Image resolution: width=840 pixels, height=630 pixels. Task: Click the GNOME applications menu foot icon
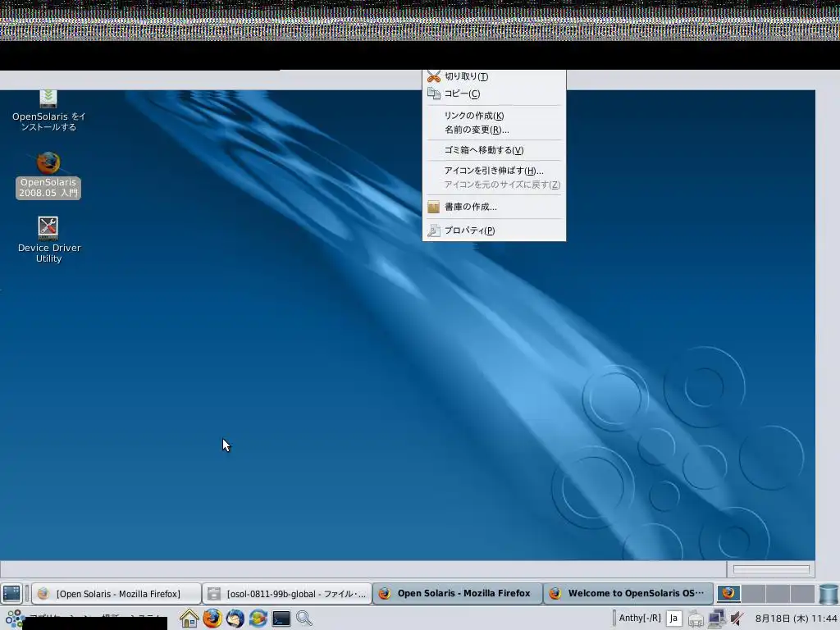(14, 619)
